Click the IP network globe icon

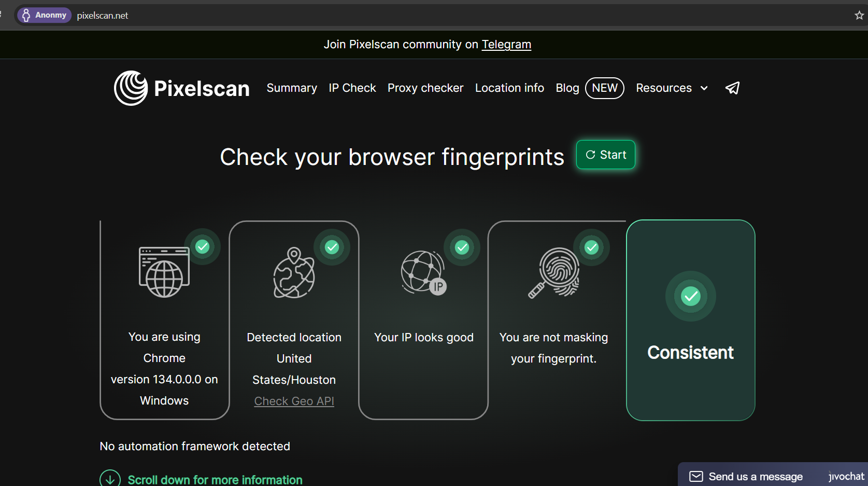coord(423,273)
